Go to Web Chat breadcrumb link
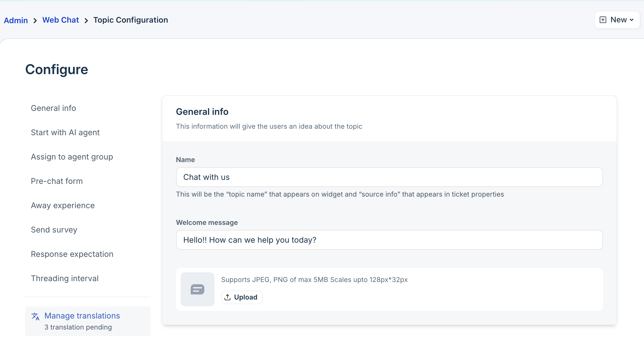 point(60,20)
